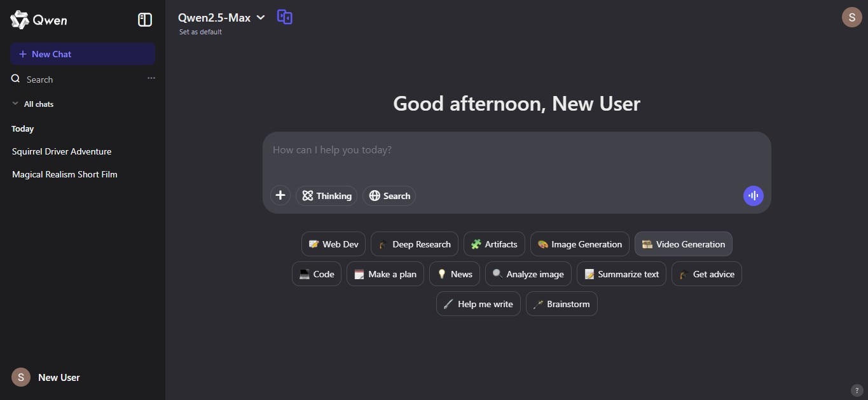The image size is (868, 400).
Task: Click the Search magnifier icon in sidebar
Action: (16, 79)
